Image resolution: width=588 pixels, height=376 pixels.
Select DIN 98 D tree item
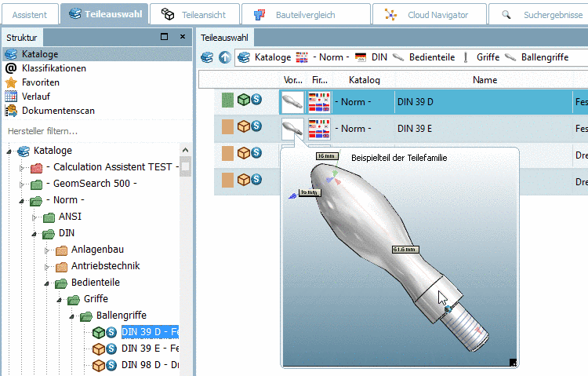coord(150,365)
